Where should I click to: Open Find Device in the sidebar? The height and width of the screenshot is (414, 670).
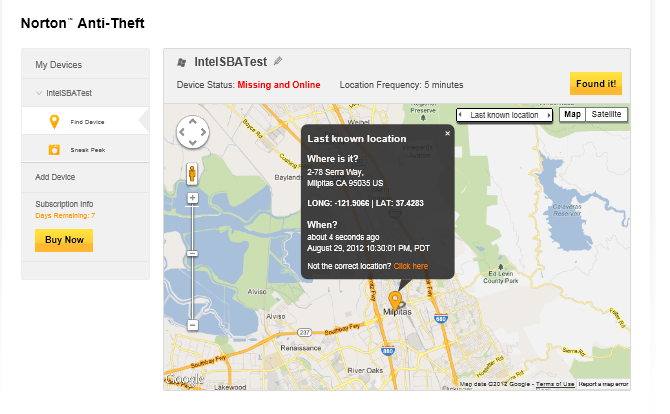click(x=85, y=121)
